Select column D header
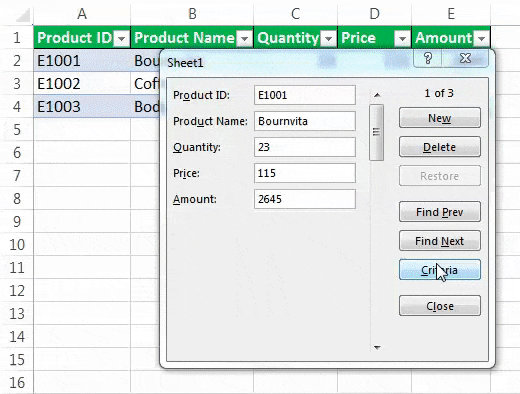This screenshot has width=520, height=394. click(x=375, y=14)
